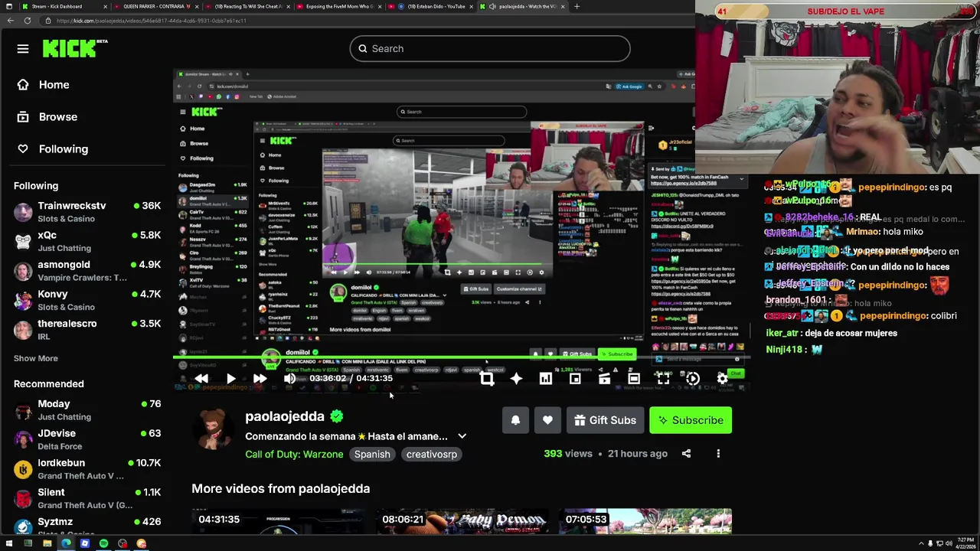Open asmongold channel in Following list
The image size is (980, 551).
pos(87,271)
